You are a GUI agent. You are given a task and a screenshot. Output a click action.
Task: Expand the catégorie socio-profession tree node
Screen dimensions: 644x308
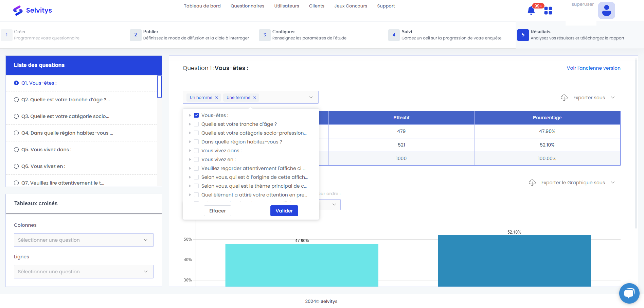190,133
